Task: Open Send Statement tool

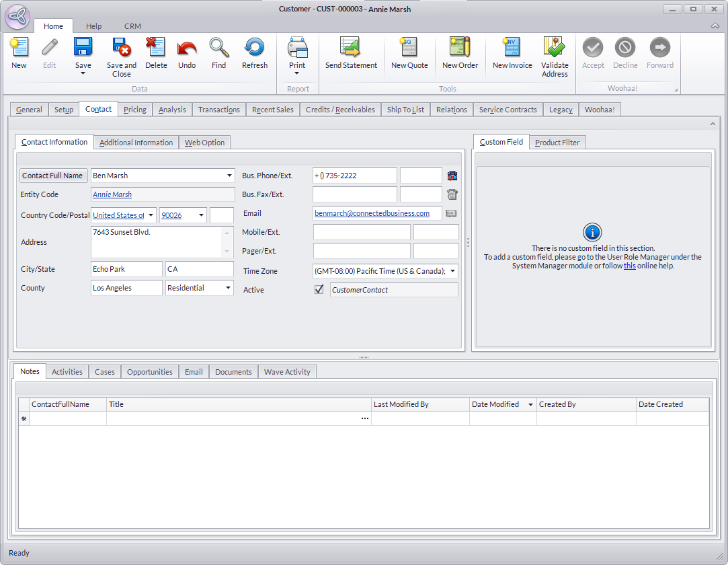Action: tap(351, 48)
